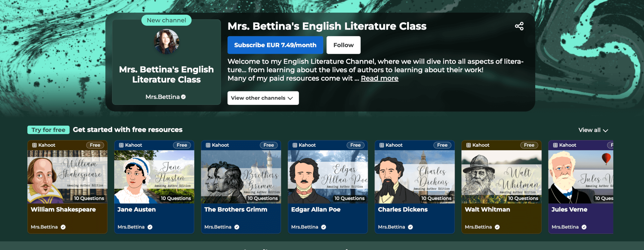Open the Charles Dickens kahoot thumbnail
This screenshot has height=250, width=644.
pyautogui.click(x=414, y=177)
